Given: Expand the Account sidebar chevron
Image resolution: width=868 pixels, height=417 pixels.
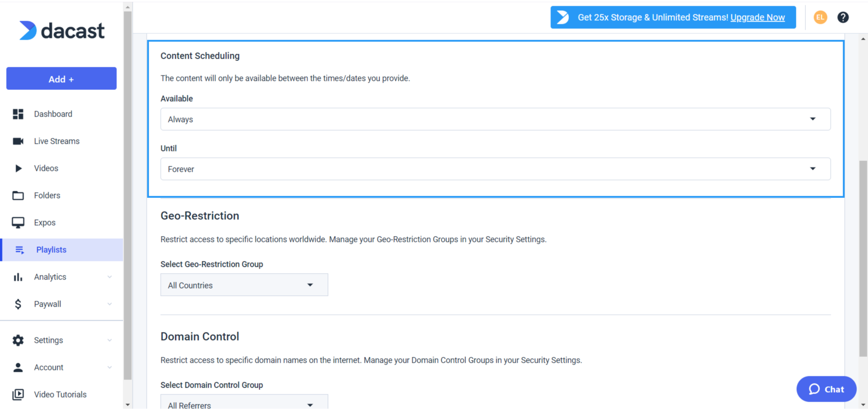Looking at the screenshot, I should [x=110, y=367].
